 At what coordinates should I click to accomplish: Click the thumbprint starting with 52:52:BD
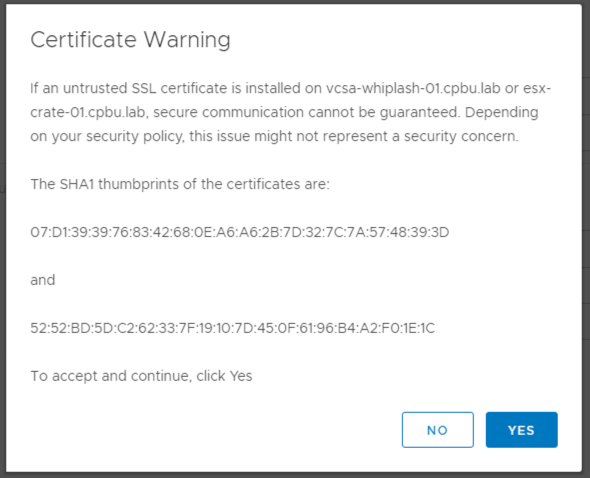tap(233, 328)
